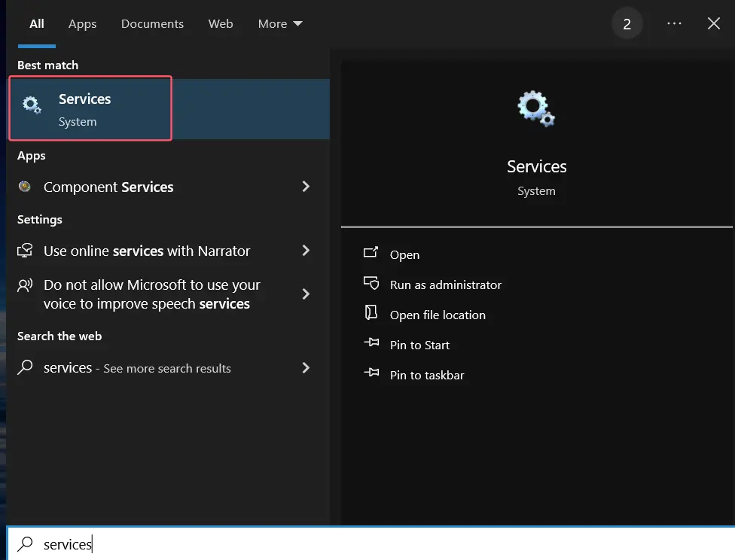Click the search box containing services
This screenshot has width=735, height=560.
(x=301, y=544)
